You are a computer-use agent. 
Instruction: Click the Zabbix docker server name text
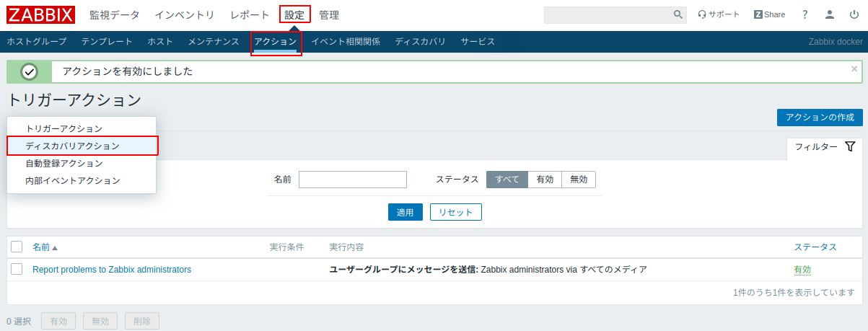pyautogui.click(x=836, y=42)
